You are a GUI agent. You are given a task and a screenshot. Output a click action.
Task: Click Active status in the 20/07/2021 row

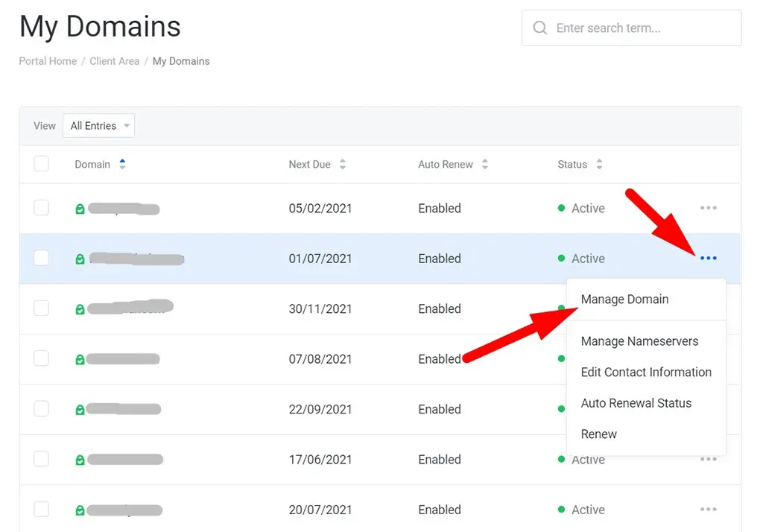[x=588, y=510]
